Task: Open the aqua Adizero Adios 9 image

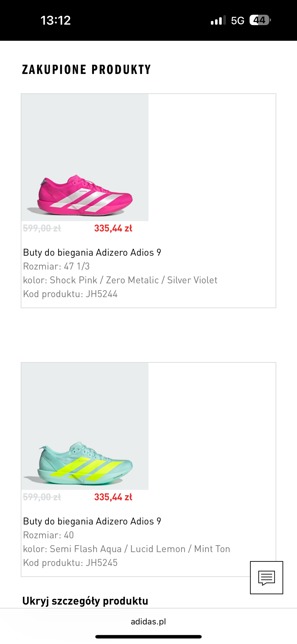Action: (85, 426)
